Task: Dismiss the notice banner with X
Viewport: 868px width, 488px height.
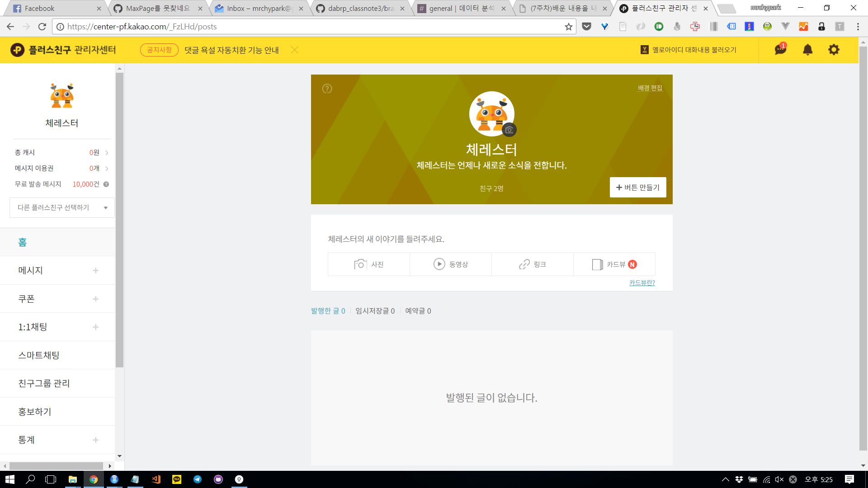Action: pyautogui.click(x=295, y=50)
